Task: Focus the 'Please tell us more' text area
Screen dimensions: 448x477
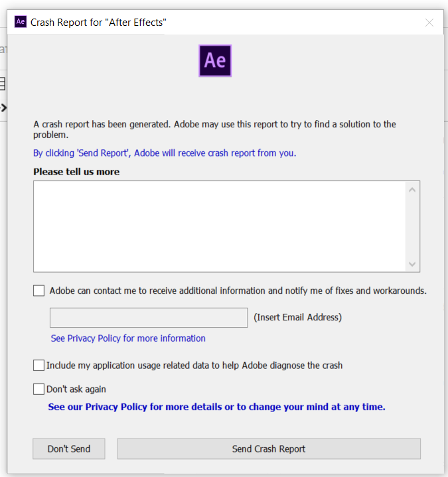Action: [x=219, y=226]
